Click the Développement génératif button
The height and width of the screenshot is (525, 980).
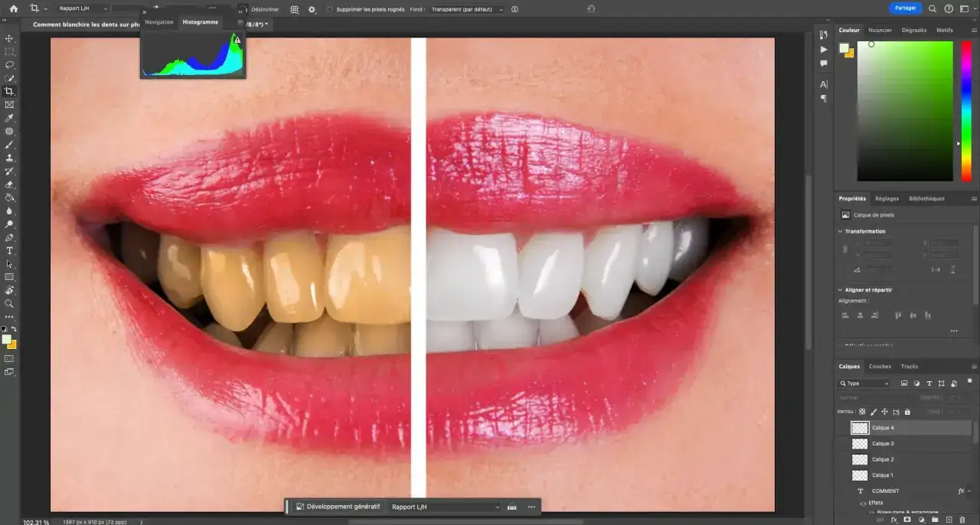click(338, 507)
